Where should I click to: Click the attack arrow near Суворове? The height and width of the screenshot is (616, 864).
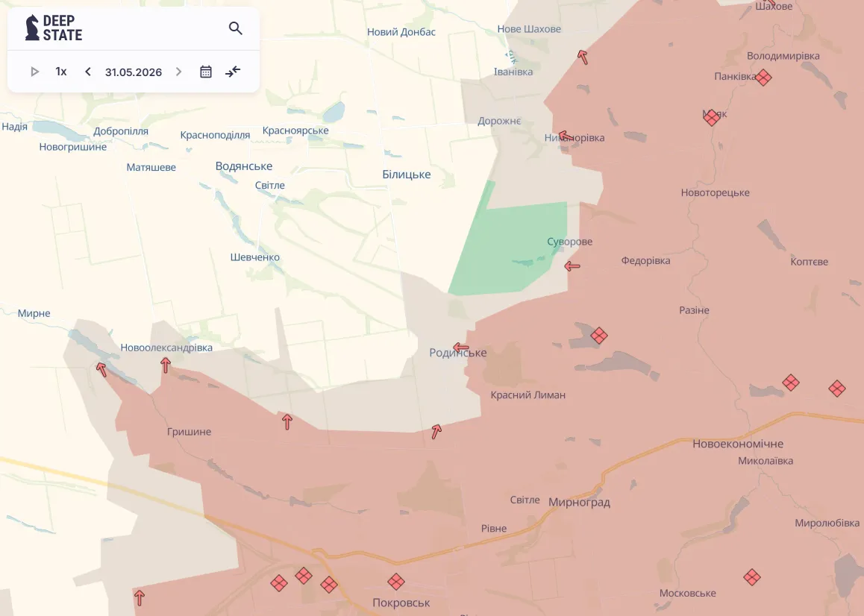[572, 266]
